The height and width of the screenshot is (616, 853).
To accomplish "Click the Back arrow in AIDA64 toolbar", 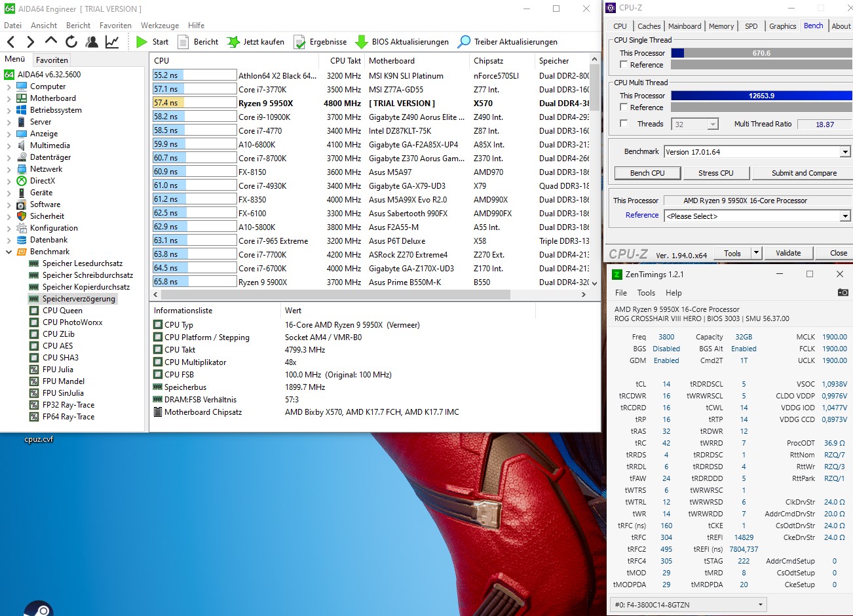I will point(11,42).
